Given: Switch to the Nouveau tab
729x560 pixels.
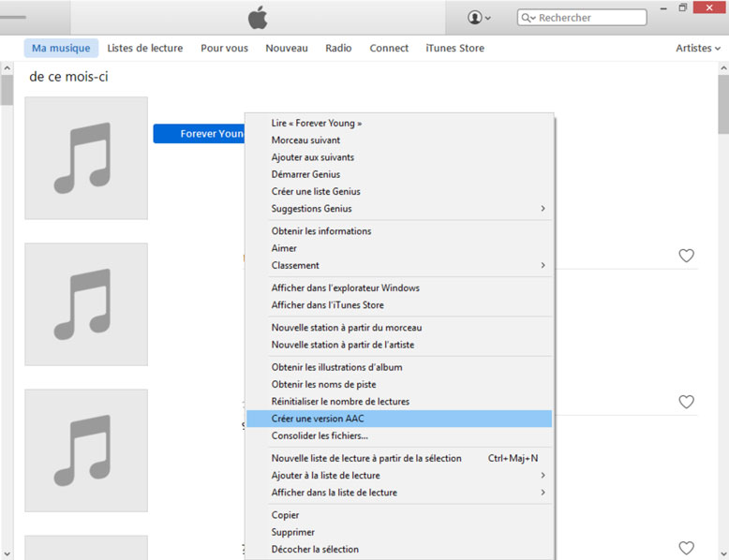Looking at the screenshot, I should coord(287,48).
